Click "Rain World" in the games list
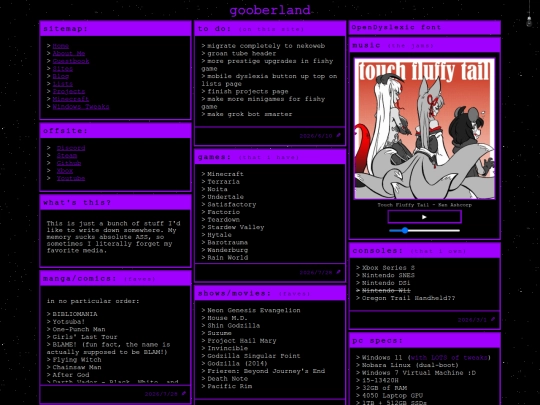Image resolution: width=540 pixels, height=405 pixels. (x=227, y=257)
